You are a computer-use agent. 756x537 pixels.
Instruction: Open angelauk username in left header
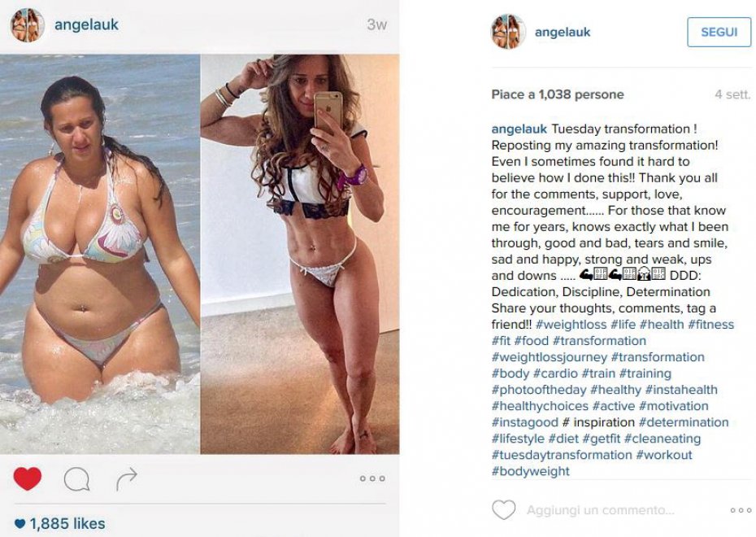coord(86,24)
